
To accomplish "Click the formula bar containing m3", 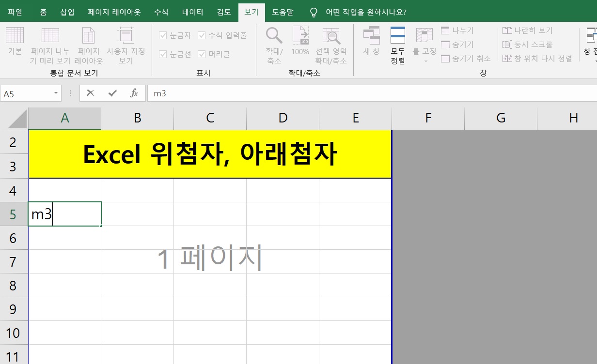I will 372,93.
